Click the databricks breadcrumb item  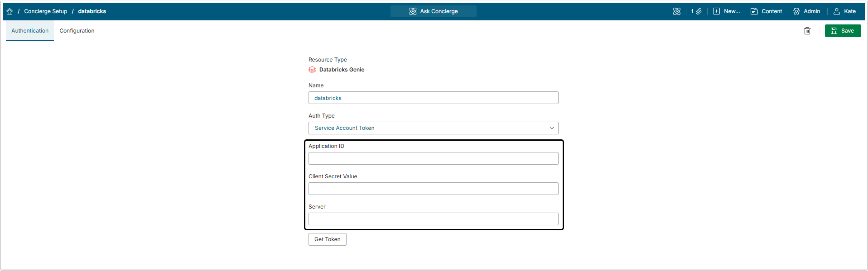92,11
